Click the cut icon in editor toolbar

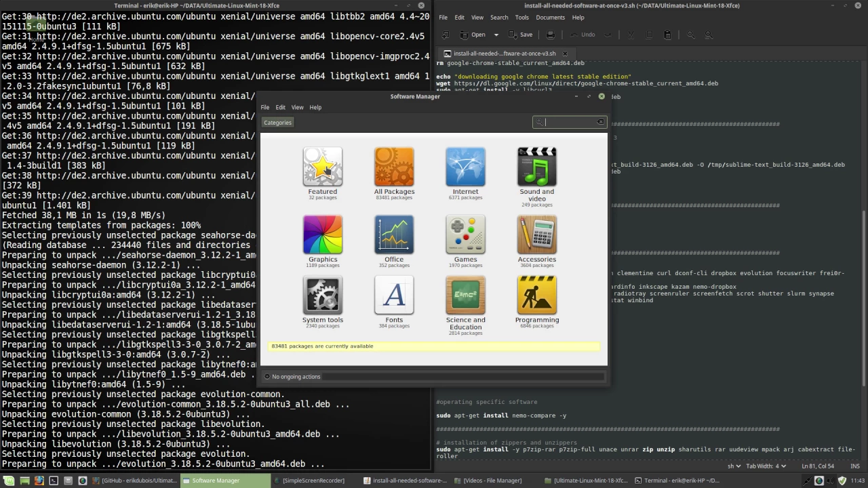pos(631,35)
